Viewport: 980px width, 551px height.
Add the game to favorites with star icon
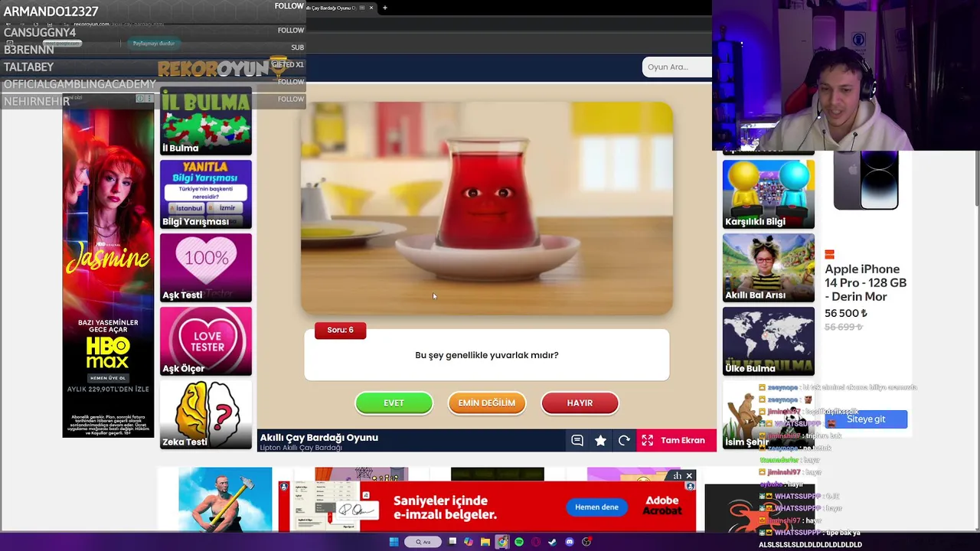coord(600,440)
